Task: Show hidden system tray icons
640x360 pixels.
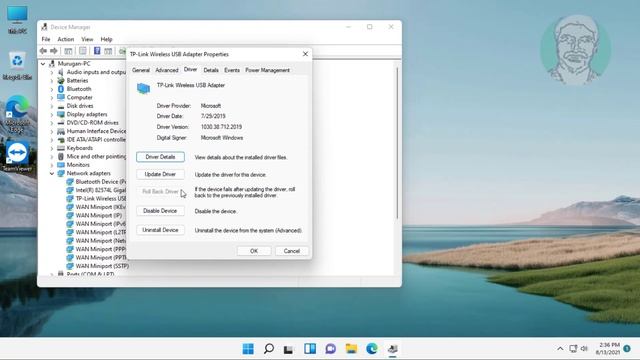Action: [560, 348]
